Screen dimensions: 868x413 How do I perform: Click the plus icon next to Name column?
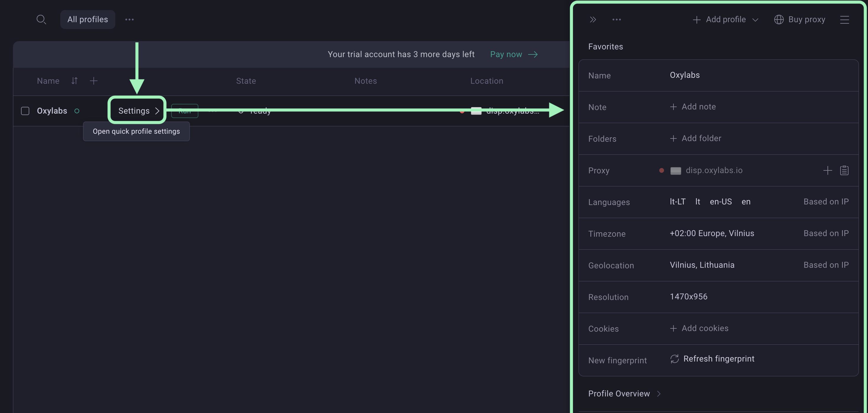(x=94, y=81)
